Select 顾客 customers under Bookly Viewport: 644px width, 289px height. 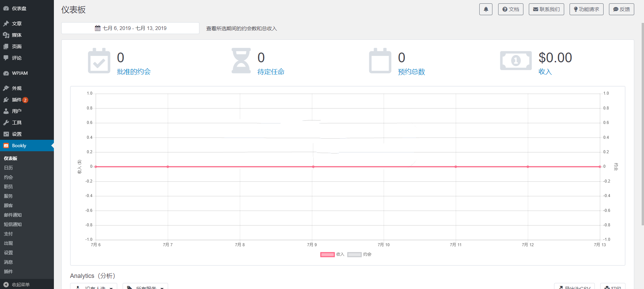[8, 205]
